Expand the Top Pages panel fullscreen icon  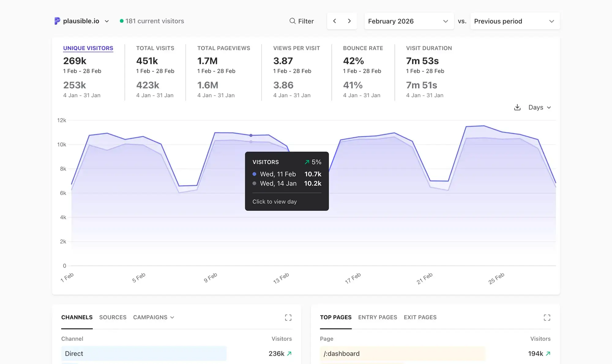(x=547, y=318)
